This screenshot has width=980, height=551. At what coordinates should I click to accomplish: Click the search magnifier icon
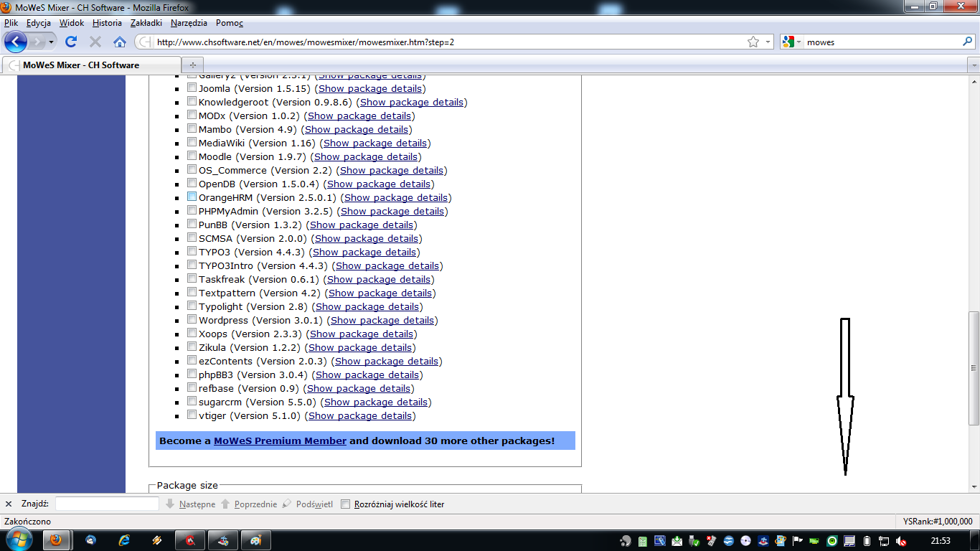967,42
